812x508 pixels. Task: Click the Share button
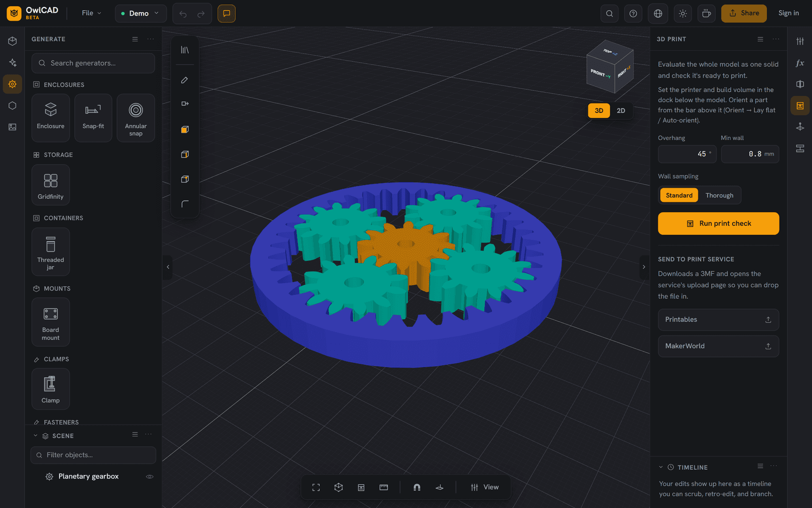743,13
